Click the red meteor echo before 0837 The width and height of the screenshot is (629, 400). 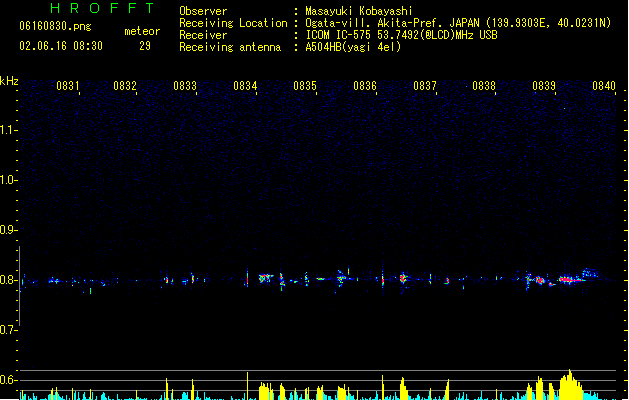coord(403,278)
